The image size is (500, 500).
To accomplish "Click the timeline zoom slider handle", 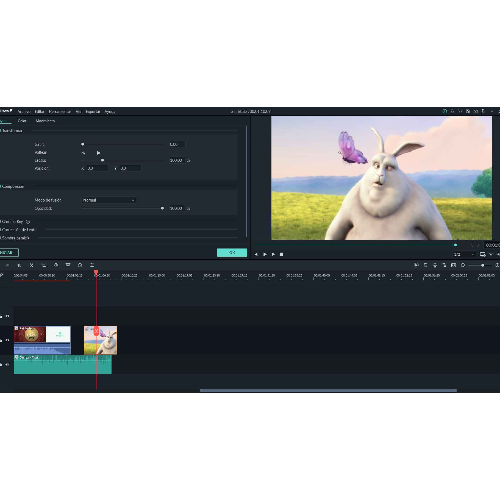I will 482,265.
